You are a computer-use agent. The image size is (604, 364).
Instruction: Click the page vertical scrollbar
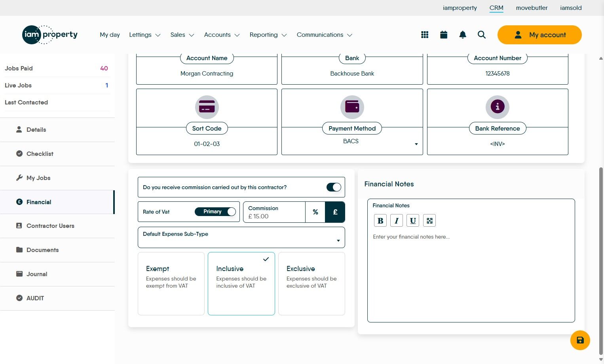point(601,261)
